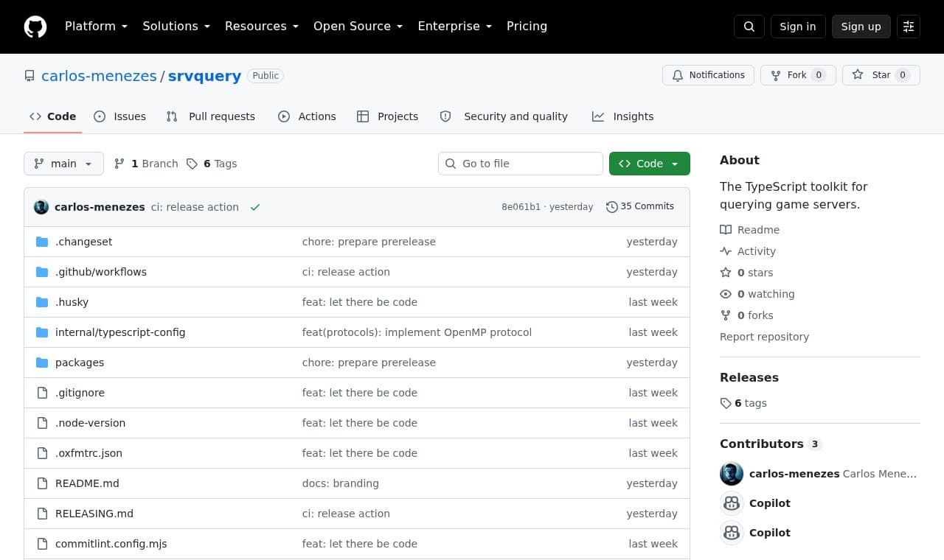Expand the Platform menu

(x=97, y=27)
